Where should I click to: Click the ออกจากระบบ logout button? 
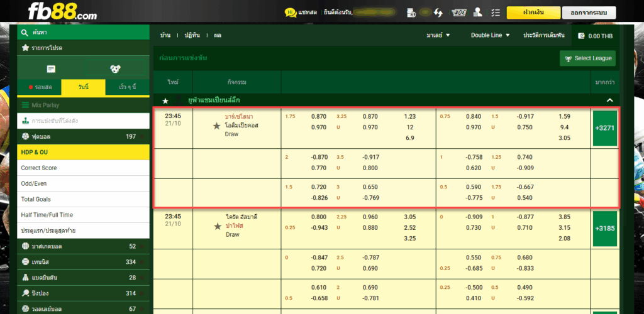coord(589,13)
